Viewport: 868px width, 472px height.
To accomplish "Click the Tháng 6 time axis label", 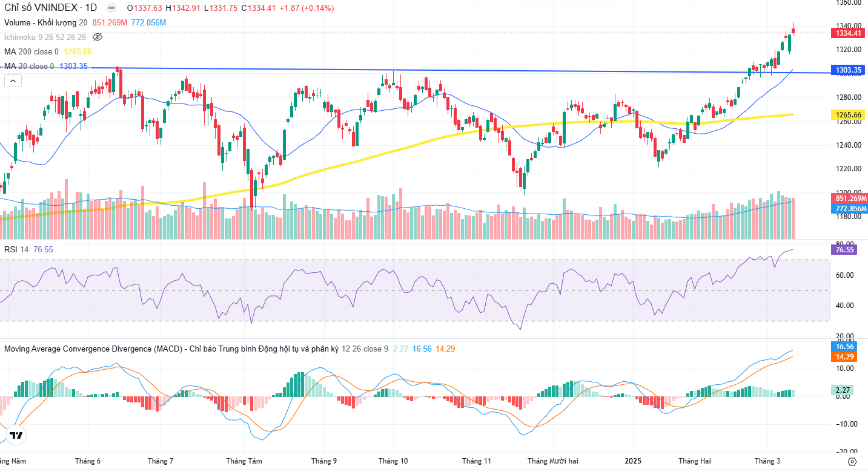I will 88,461.
